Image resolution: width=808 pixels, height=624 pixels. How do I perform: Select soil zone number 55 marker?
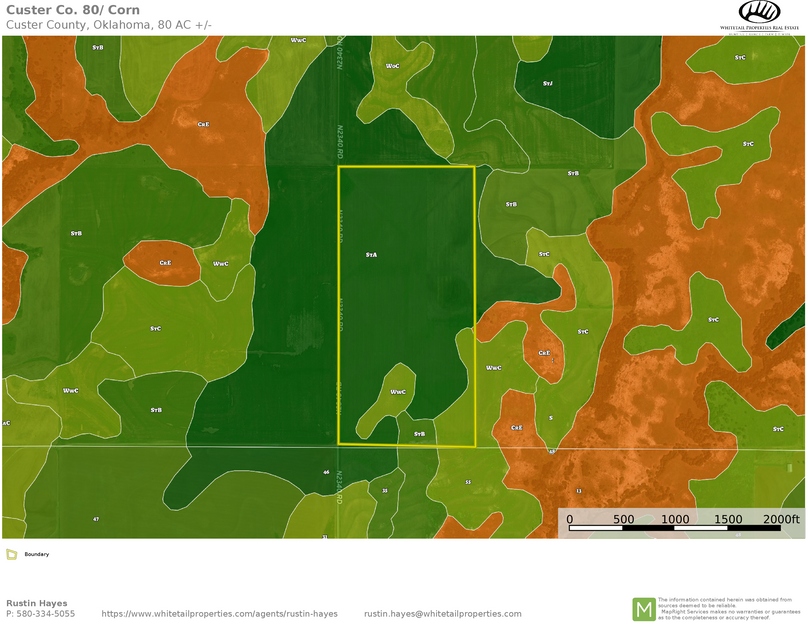tap(468, 482)
